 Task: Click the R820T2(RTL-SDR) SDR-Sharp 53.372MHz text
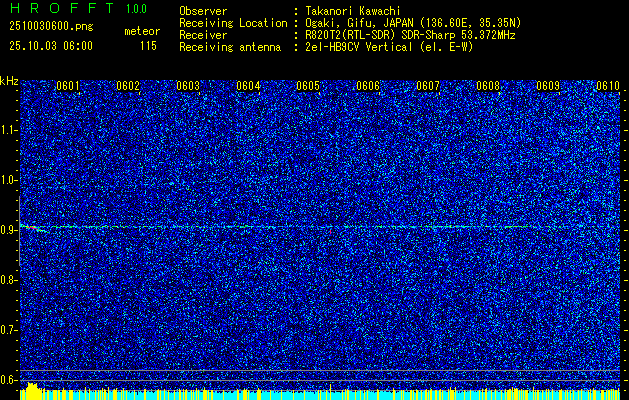pyautogui.click(x=410, y=35)
